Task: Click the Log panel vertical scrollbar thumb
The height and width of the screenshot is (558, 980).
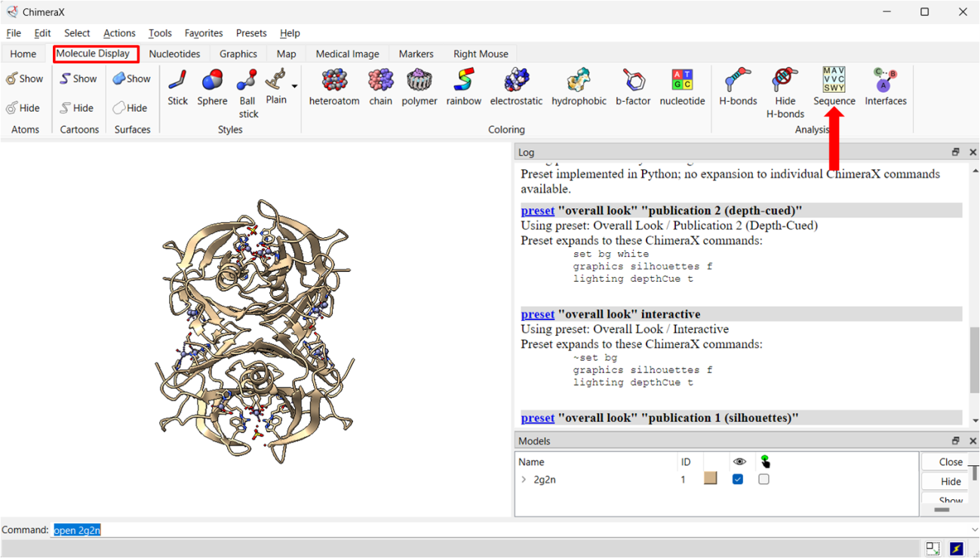Action: [973, 359]
